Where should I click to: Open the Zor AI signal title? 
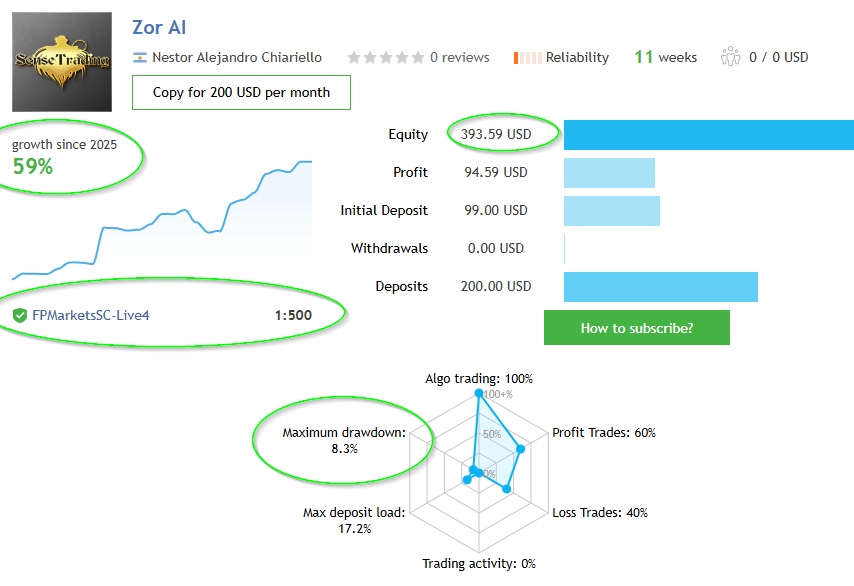point(159,27)
